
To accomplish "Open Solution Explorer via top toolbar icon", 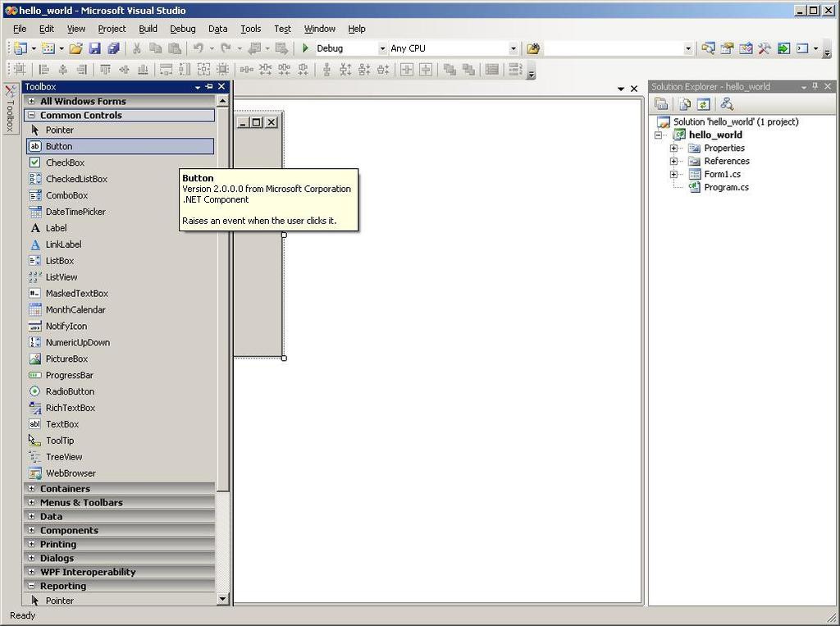I will click(x=708, y=48).
